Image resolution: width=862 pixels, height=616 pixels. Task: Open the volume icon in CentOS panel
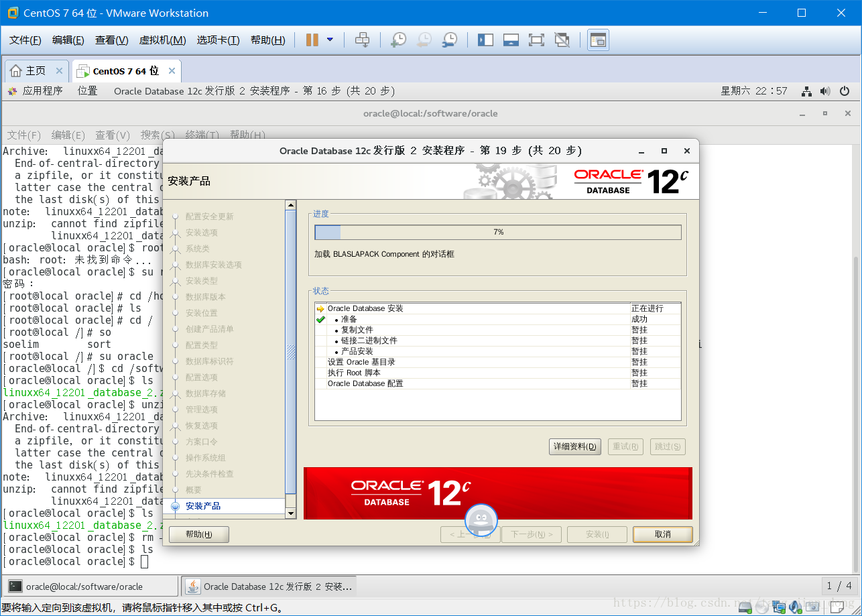point(825,91)
